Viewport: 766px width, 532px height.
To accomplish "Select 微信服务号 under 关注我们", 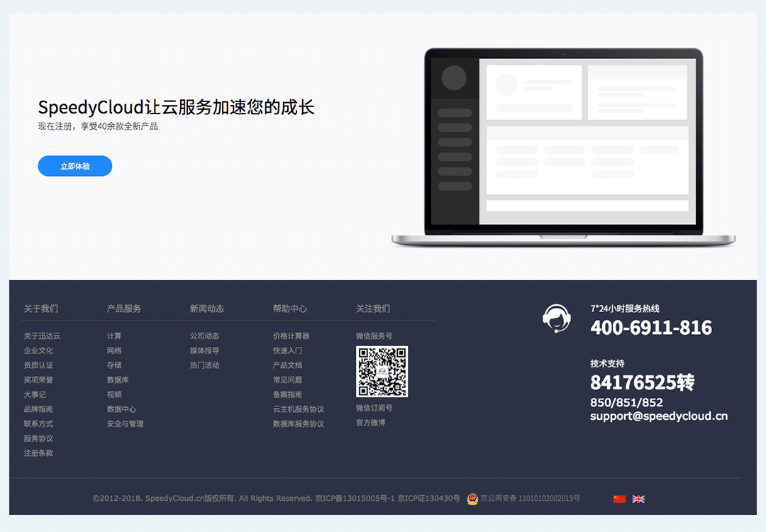I will (374, 336).
